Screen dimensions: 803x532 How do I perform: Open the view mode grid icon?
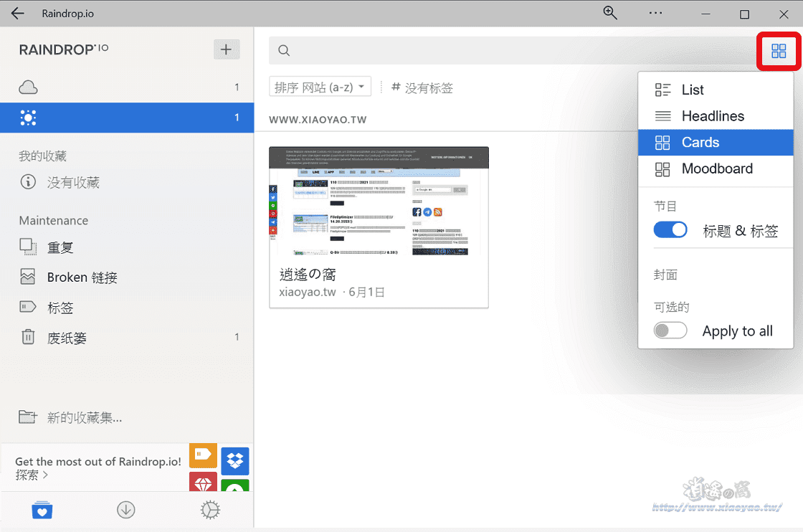click(x=779, y=51)
